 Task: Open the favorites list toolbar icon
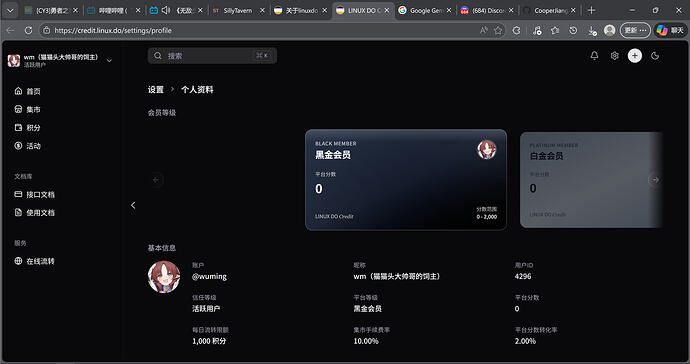tap(555, 30)
